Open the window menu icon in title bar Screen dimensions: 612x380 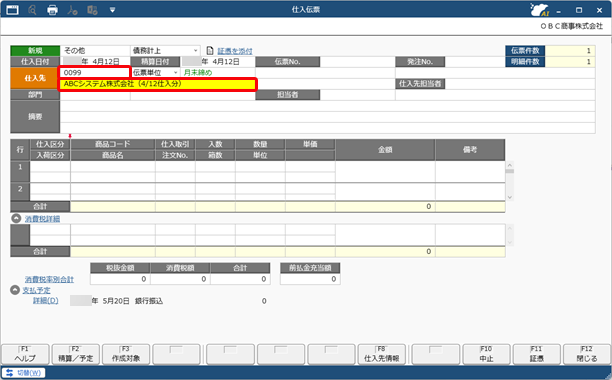(12, 10)
